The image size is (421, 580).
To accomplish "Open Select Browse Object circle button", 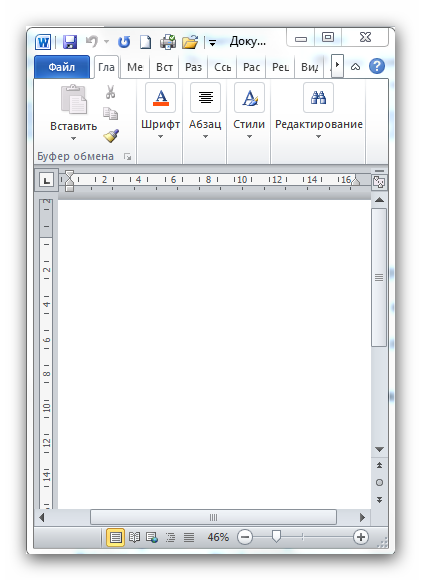I will [x=379, y=482].
